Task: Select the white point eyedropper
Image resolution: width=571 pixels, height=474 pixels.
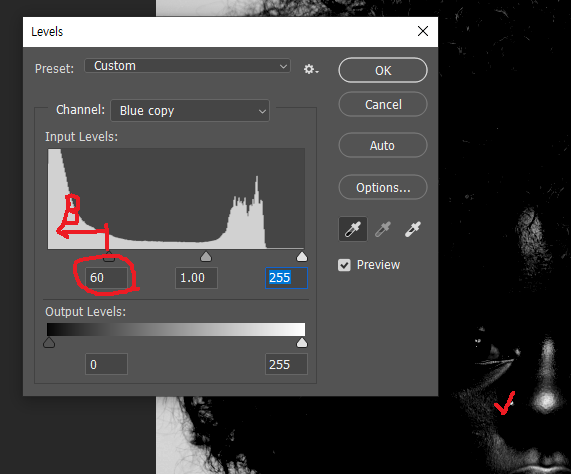Action: tap(413, 229)
